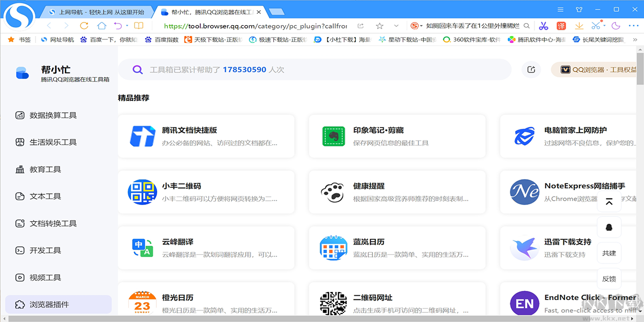The width and height of the screenshot is (644, 322).
Task: Open the three-dots more menu
Action: [633, 25]
